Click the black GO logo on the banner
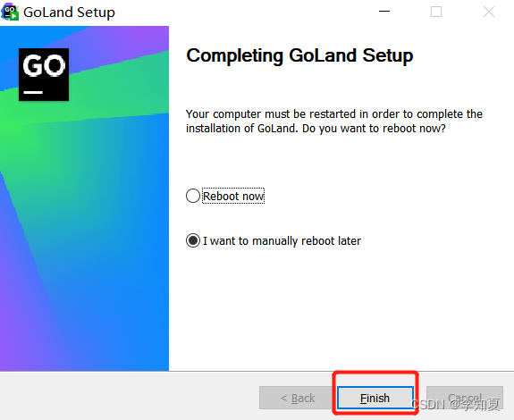This screenshot has height=420, width=514. [44, 74]
